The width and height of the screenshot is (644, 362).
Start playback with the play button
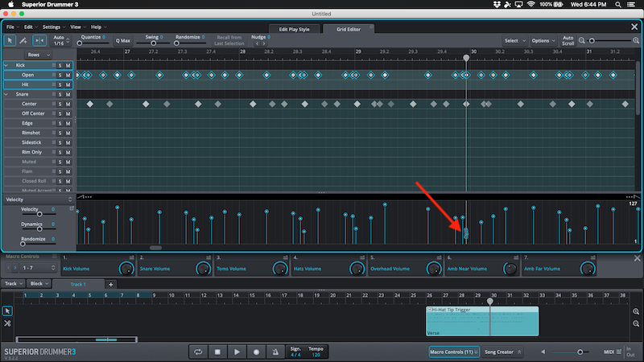coord(237,352)
